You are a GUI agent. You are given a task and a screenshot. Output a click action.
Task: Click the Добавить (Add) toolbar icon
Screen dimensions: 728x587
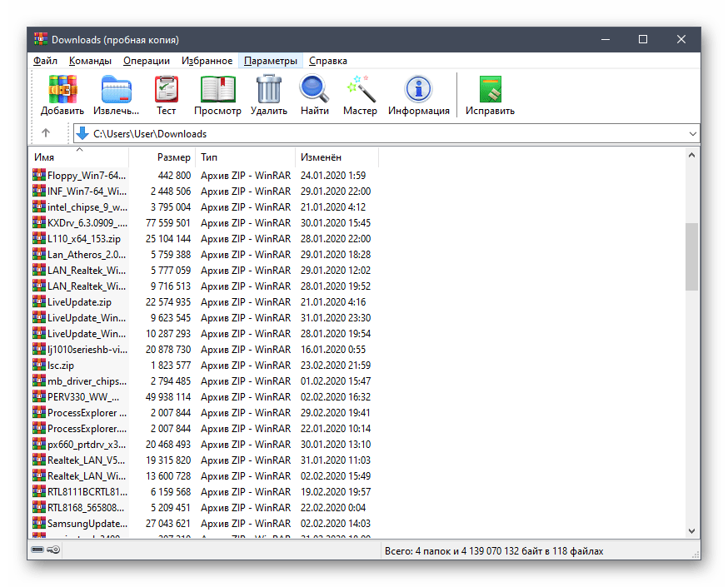[x=62, y=89]
